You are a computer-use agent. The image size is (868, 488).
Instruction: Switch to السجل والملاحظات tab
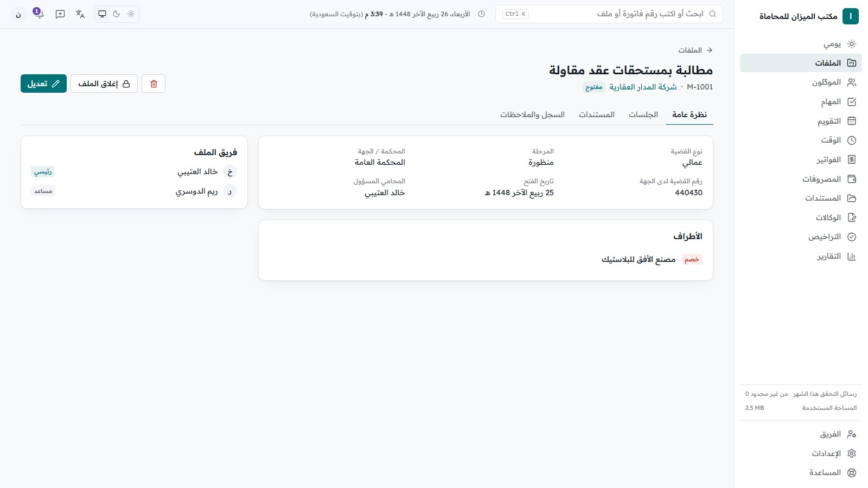click(x=532, y=114)
